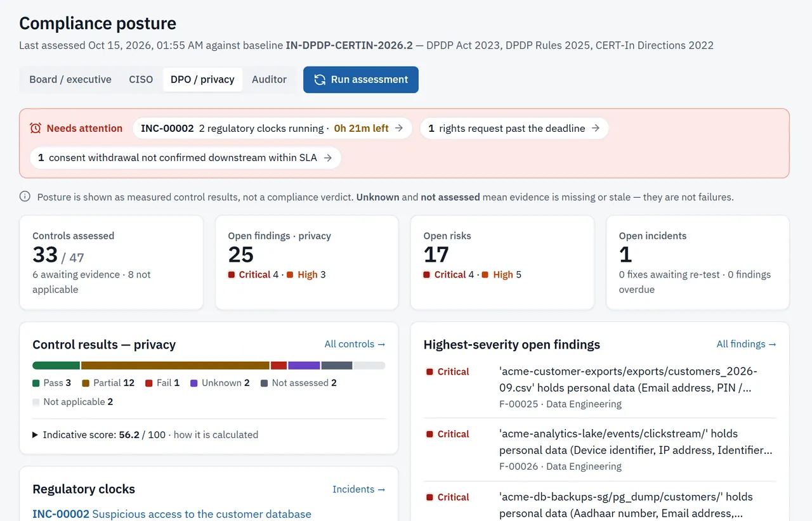
Task: Click the 'Fail 1' legend entry
Action: coord(162,383)
